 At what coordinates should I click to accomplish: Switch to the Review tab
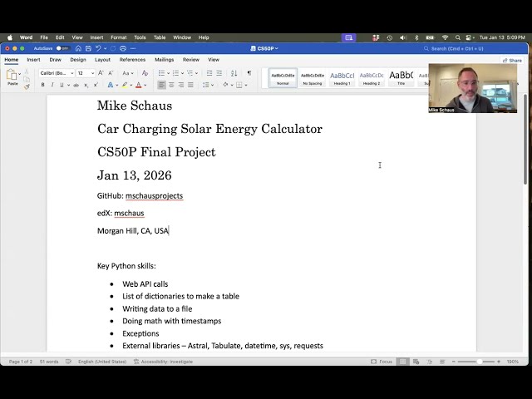tap(191, 60)
